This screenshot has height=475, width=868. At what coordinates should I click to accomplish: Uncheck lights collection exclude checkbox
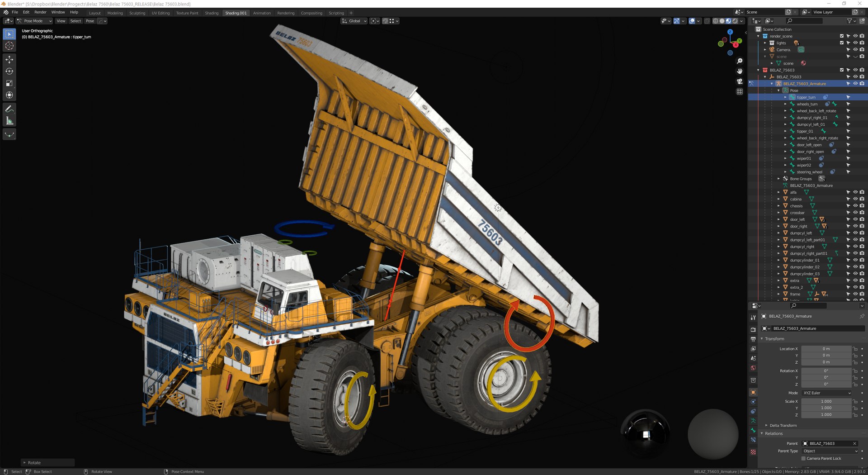pyautogui.click(x=842, y=43)
